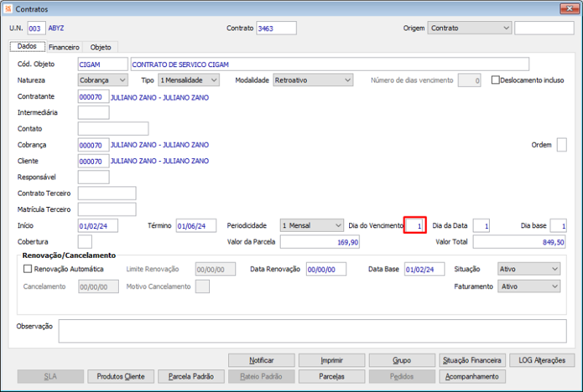The height and width of the screenshot is (392, 583).
Task: Open the Parcelas button
Action: click(x=332, y=377)
